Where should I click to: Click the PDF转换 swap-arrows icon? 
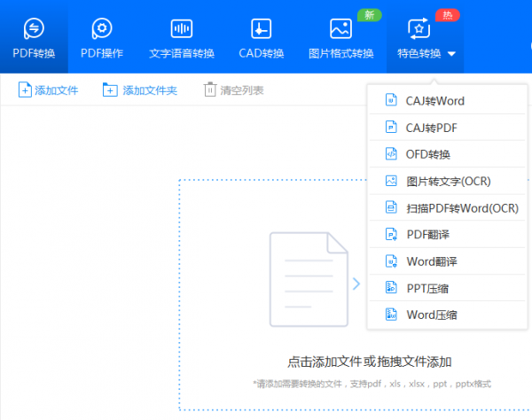tap(34, 28)
